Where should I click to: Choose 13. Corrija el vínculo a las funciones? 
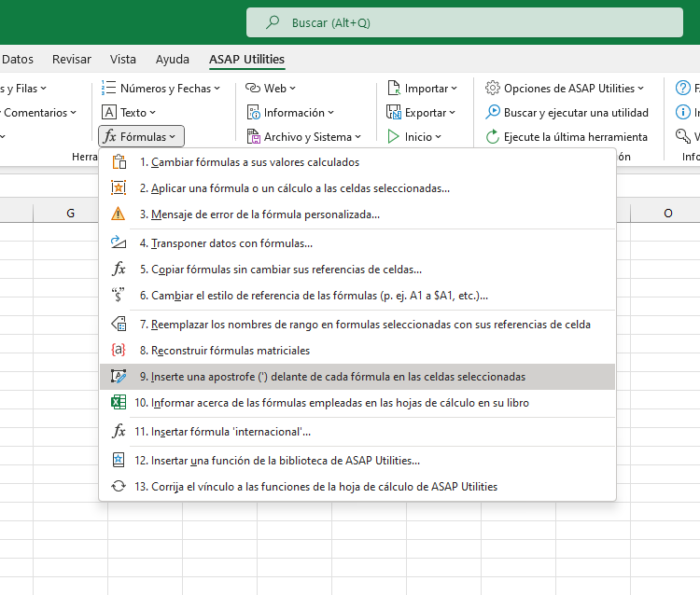click(x=357, y=486)
